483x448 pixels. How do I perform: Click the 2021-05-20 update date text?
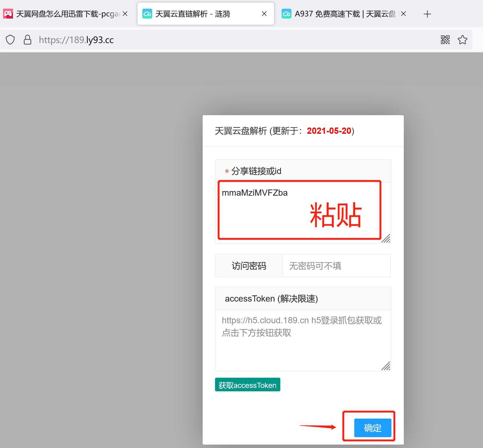[329, 131]
